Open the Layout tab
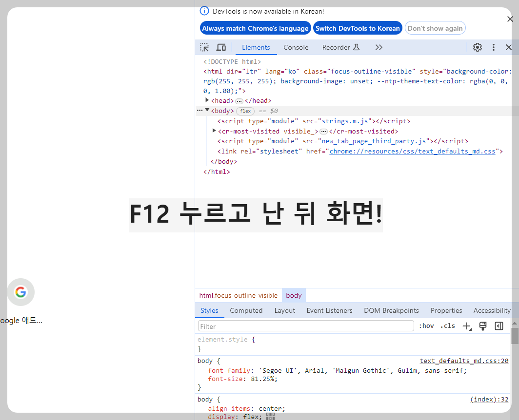Image resolution: width=519 pixels, height=420 pixels. (x=284, y=310)
